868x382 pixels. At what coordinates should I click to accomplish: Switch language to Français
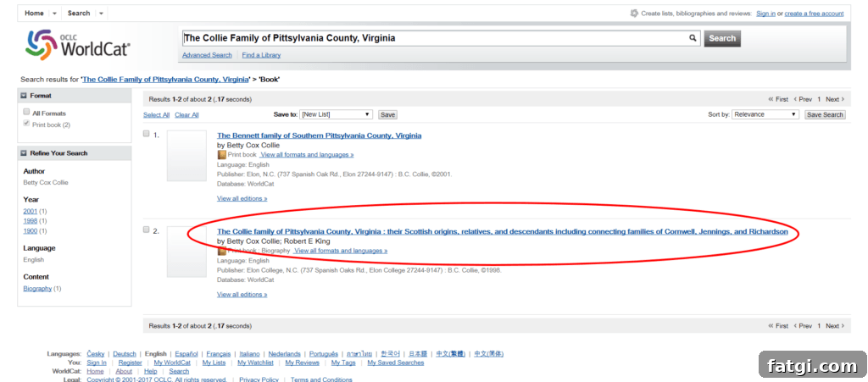[x=219, y=354]
